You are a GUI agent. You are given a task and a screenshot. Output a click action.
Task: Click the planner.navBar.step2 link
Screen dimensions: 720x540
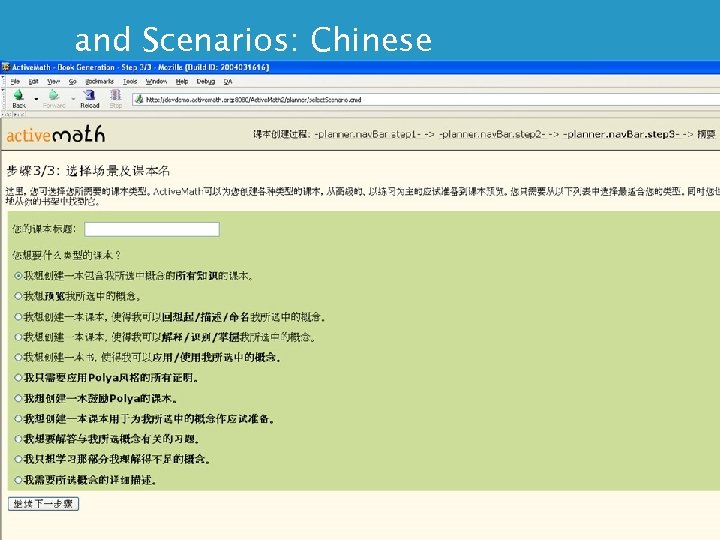point(491,134)
